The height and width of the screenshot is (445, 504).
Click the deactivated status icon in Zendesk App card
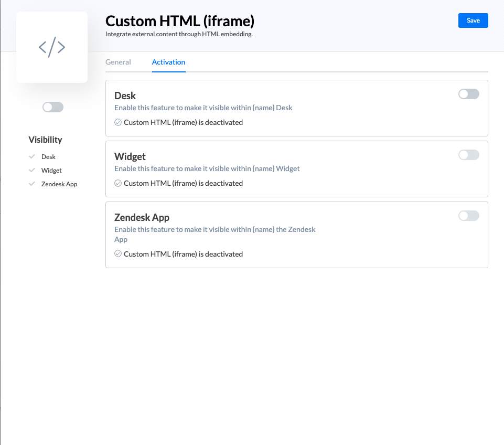pyautogui.click(x=118, y=254)
